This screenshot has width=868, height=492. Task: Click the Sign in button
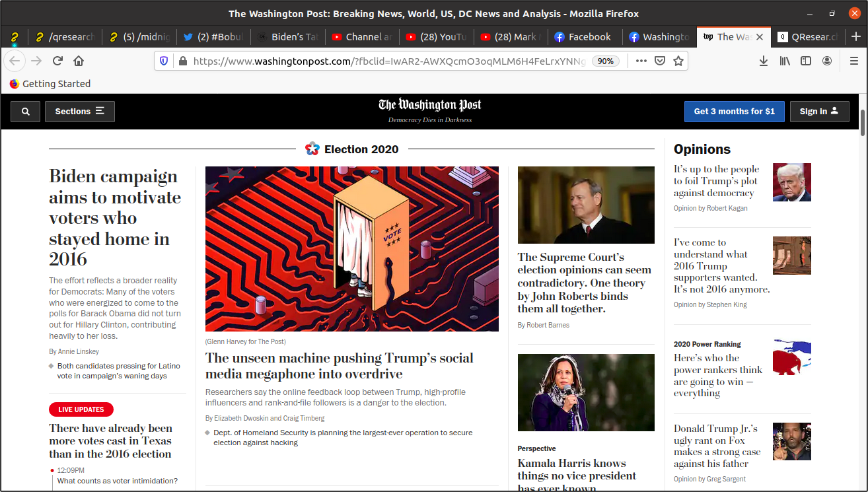pos(819,112)
